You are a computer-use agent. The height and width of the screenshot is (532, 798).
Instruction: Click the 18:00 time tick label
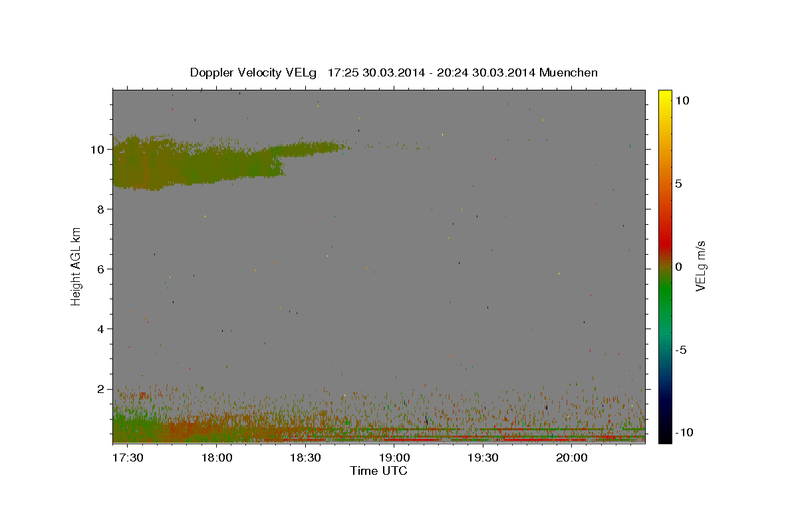tap(217, 458)
